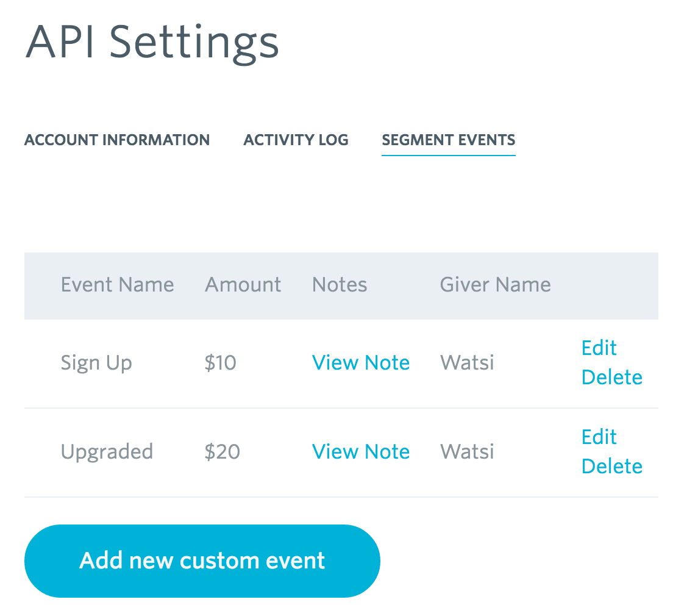Select the Sign Up event name cell
Image resolution: width=673 pixels, height=616 pixels.
pyautogui.click(x=96, y=364)
